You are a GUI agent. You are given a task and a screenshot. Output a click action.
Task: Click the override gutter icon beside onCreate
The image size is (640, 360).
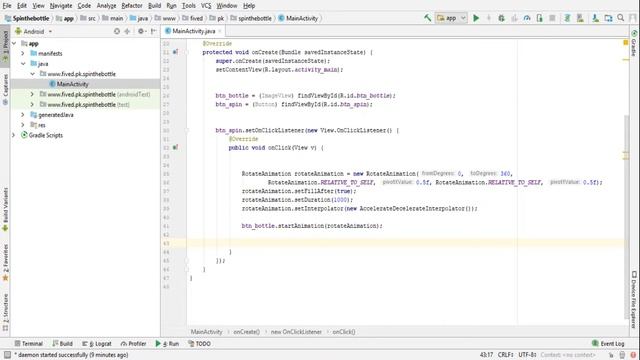(175, 52)
